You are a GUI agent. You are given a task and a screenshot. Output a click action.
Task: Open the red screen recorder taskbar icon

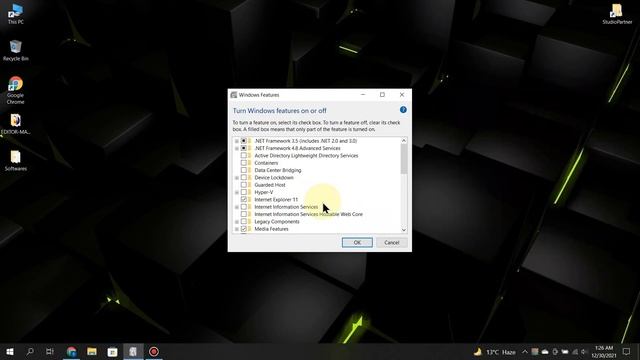154,351
